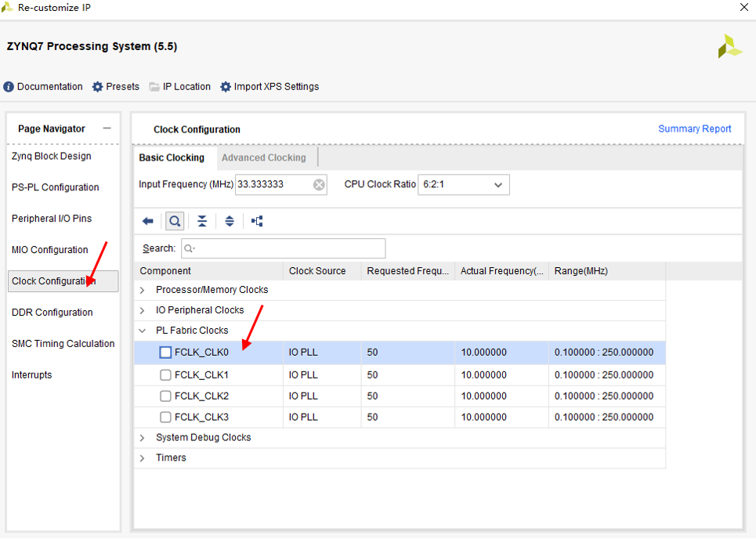Click FCLK_CLK2 requested frequency 50 cell
756x539 pixels.
tap(408, 396)
